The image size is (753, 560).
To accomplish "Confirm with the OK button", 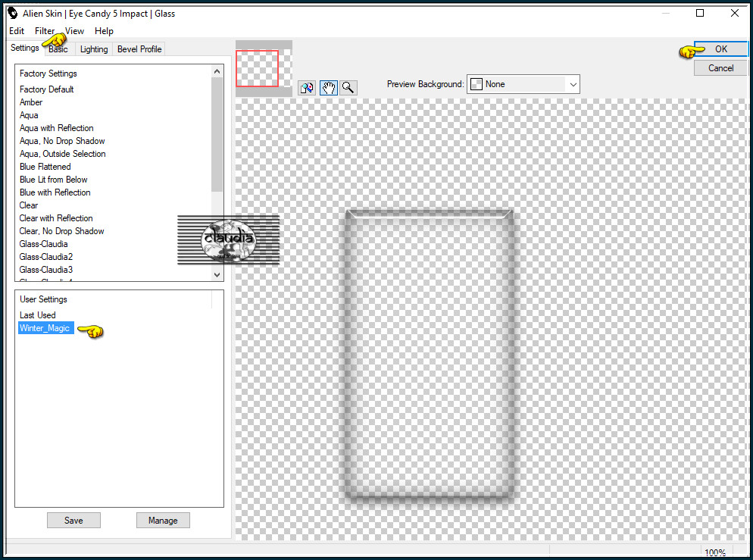I will pos(721,49).
